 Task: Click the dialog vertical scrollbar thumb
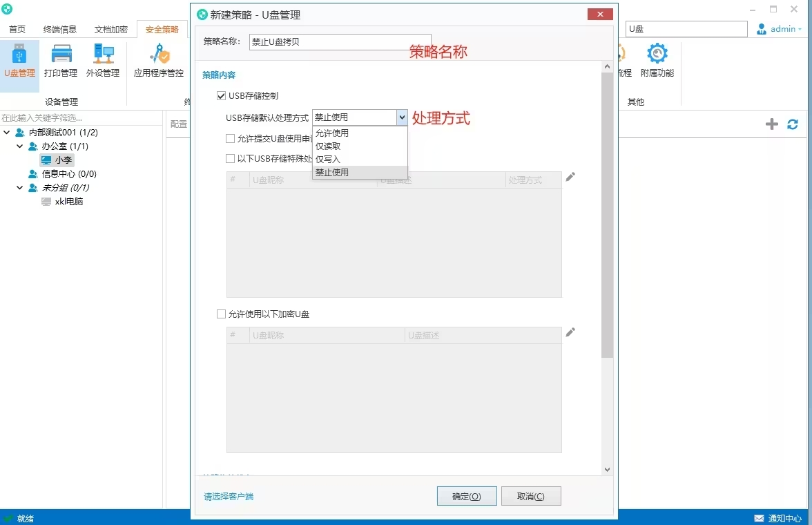607,215
